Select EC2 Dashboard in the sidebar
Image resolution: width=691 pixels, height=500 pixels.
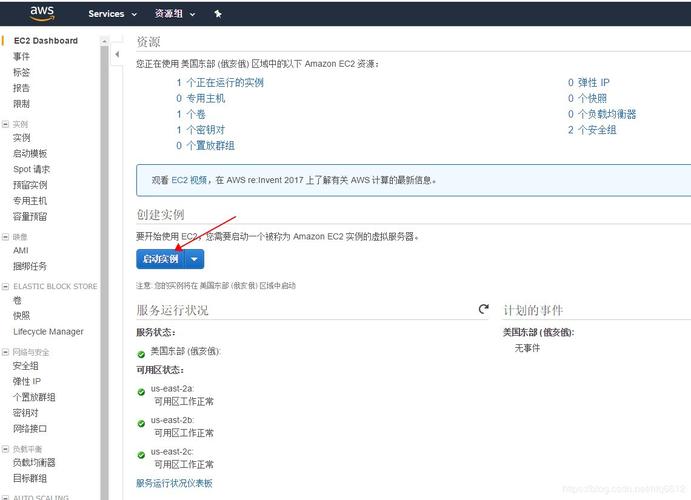pyautogui.click(x=46, y=41)
